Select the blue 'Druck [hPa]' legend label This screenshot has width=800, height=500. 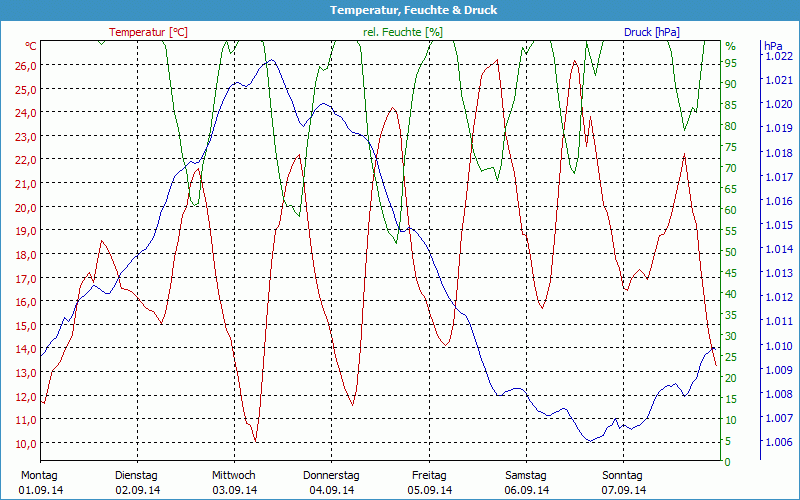(652, 32)
